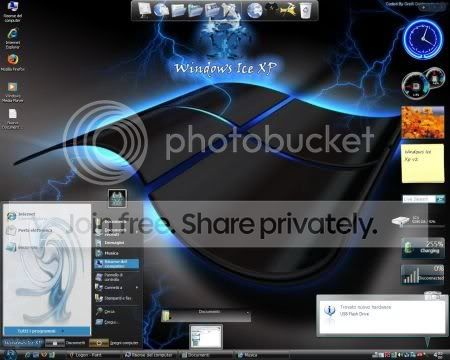The width and height of the screenshot is (450, 360).
Task: Click the start orb button
Action: [x=10, y=355]
